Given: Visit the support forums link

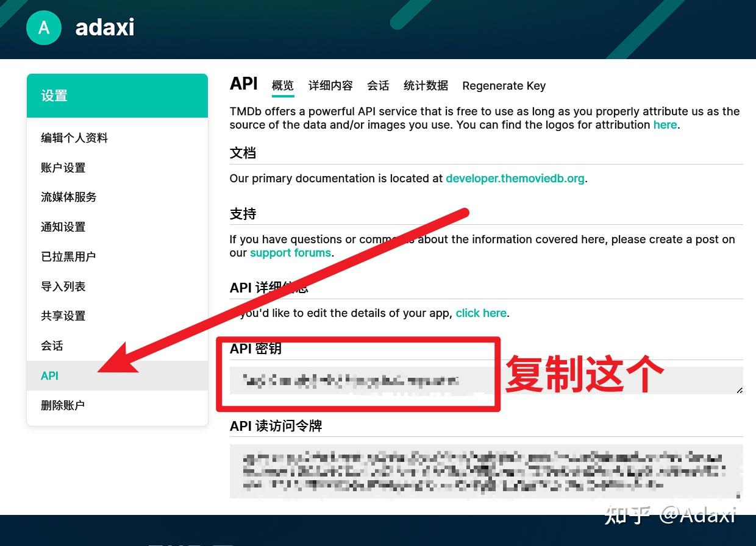Looking at the screenshot, I should tap(290, 252).
